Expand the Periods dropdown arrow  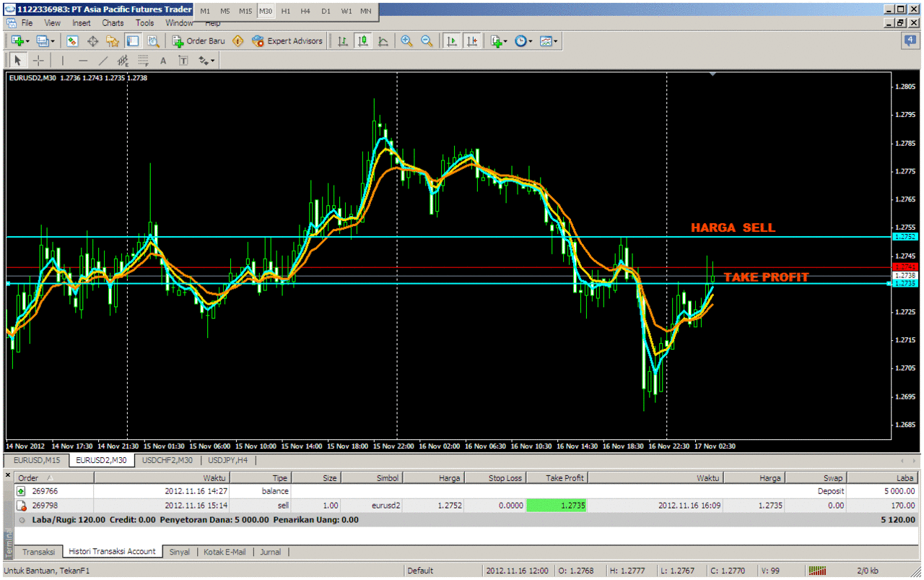point(531,41)
